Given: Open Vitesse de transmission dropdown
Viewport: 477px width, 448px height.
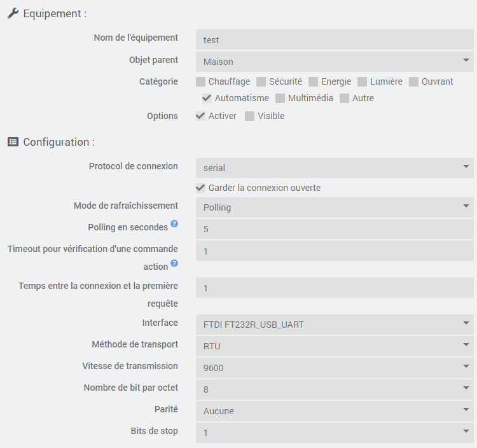Looking at the screenshot, I should (335, 368).
